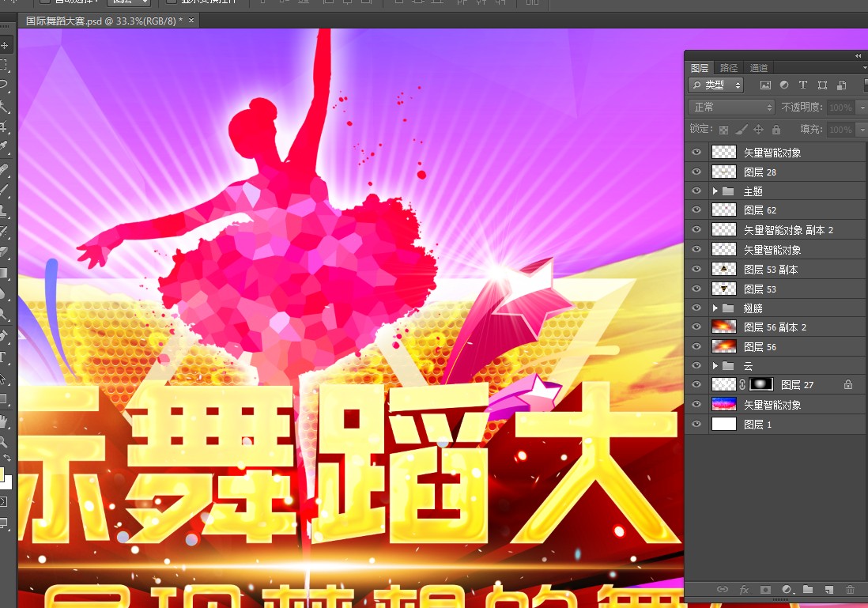This screenshot has width=868, height=608.
Task: Select the 国际舞蹈大赛.psd document tab
Action: [104, 21]
